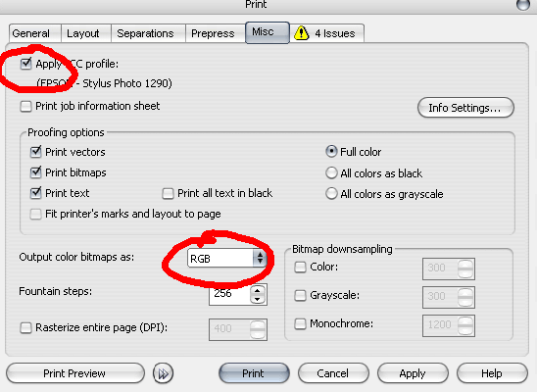The width and height of the screenshot is (537, 392).
Task: Open the Layout tab
Action: [83, 33]
